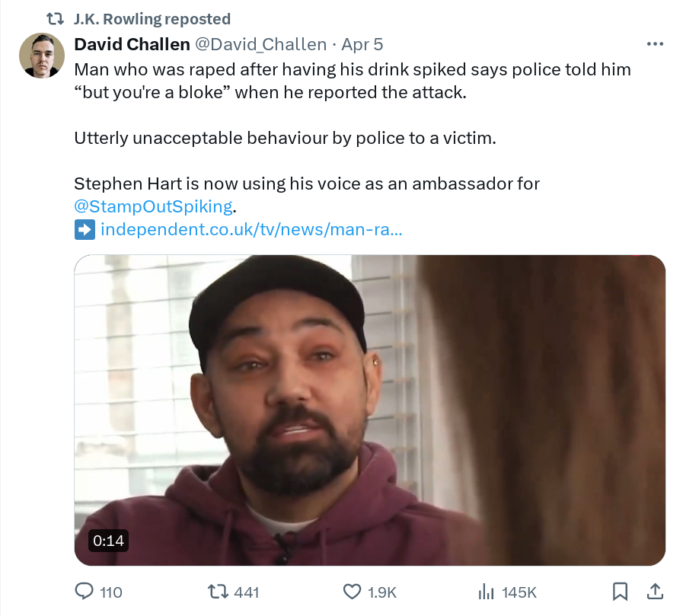Open the reply comment icon
This screenshot has height=616, width=683.
84,592
